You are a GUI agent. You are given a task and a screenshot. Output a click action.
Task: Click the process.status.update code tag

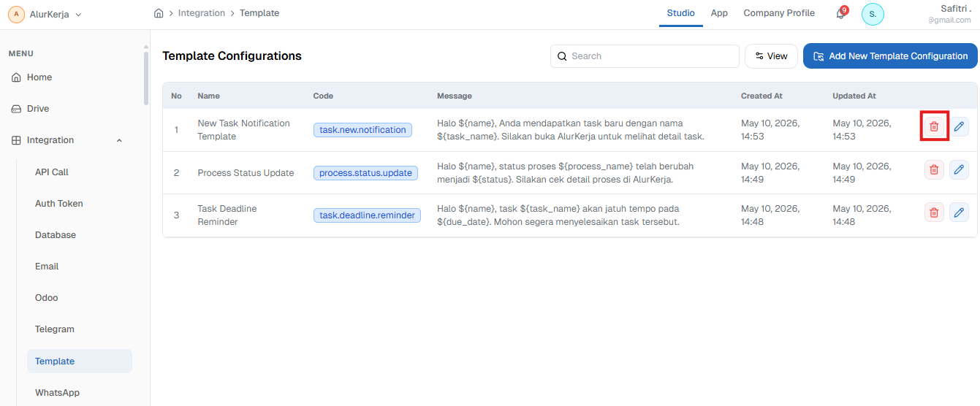point(366,173)
